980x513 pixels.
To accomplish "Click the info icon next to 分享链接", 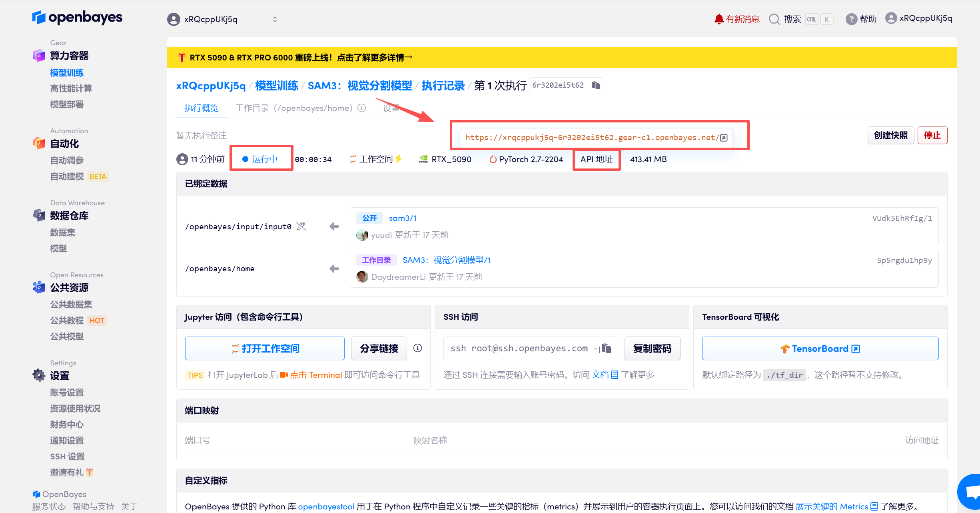I will pos(417,348).
